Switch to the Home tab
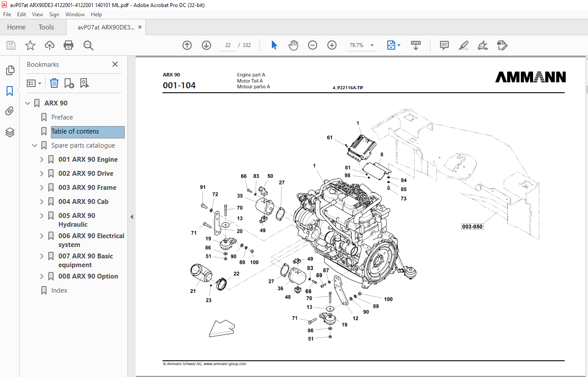This screenshot has width=588, height=377. click(x=16, y=27)
